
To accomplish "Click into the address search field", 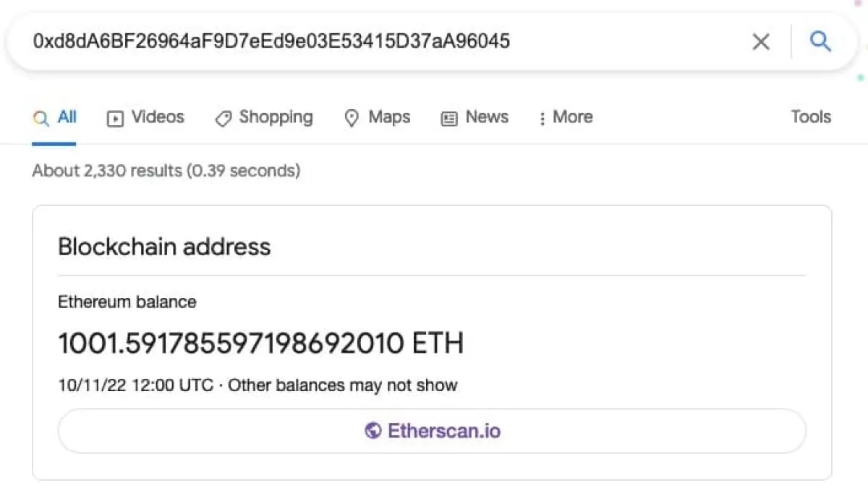I will 362,42.
